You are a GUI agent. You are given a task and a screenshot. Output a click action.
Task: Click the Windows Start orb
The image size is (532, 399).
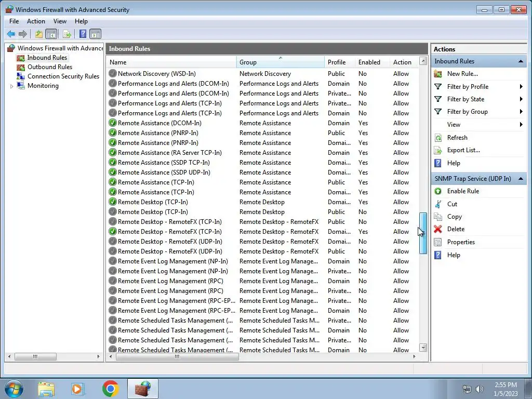[14, 389]
